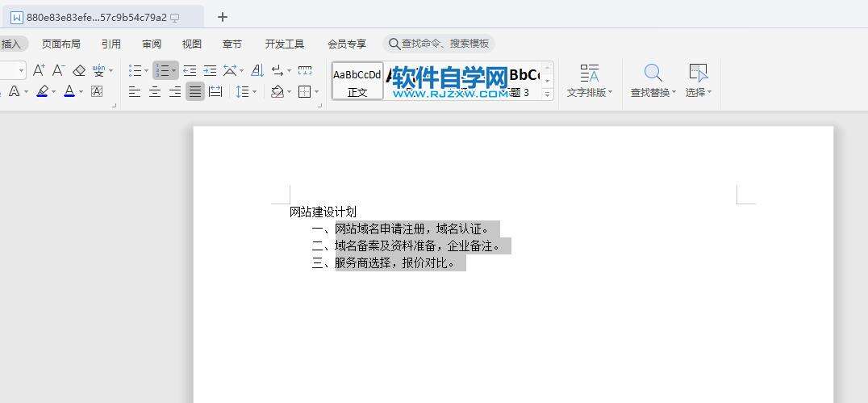
Task: Toggle justified alignment
Action: point(195,91)
